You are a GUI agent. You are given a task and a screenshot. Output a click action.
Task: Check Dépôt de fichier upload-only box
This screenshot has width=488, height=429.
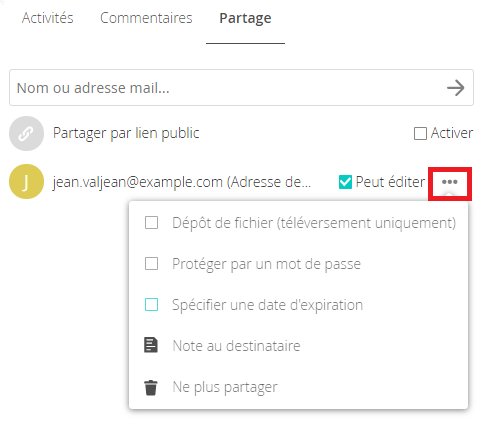click(151, 223)
